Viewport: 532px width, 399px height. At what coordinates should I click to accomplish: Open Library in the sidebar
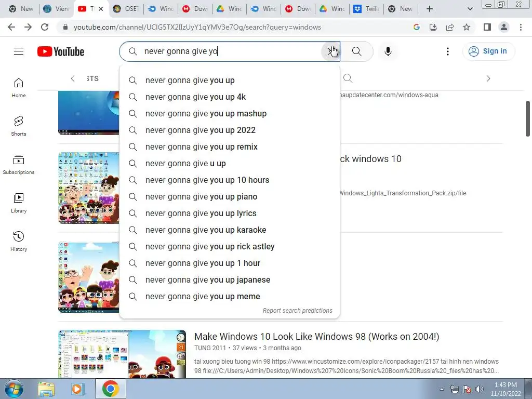19,203
